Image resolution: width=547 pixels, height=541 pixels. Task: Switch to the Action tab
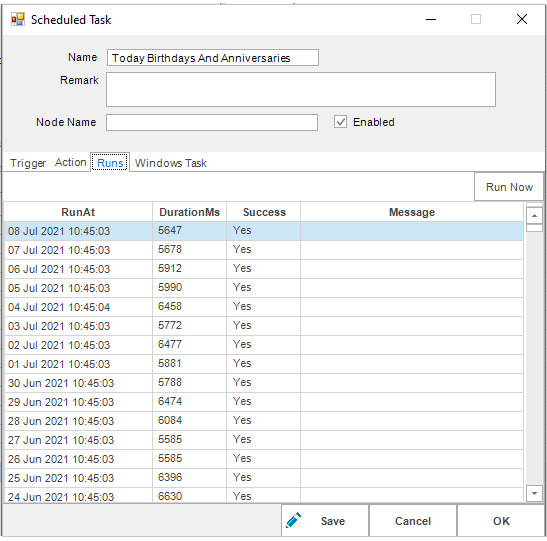[70, 163]
